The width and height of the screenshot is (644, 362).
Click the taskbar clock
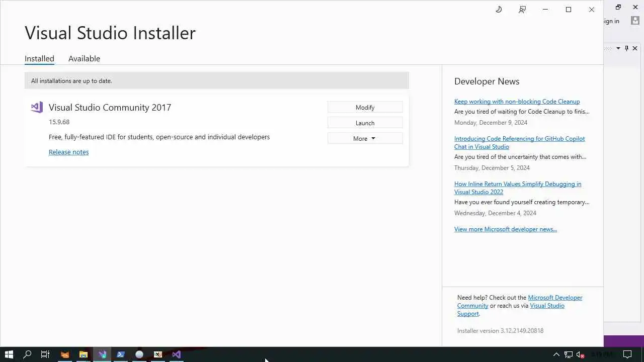(x=602, y=354)
